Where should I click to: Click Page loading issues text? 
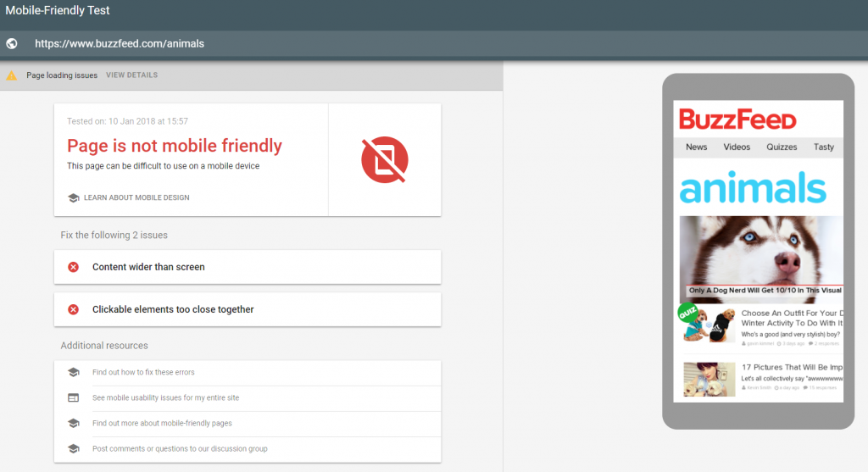pyautogui.click(x=62, y=75)
